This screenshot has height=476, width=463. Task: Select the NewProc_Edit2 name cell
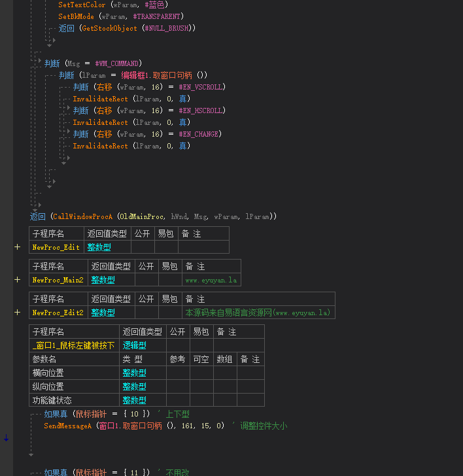(58, 313)
